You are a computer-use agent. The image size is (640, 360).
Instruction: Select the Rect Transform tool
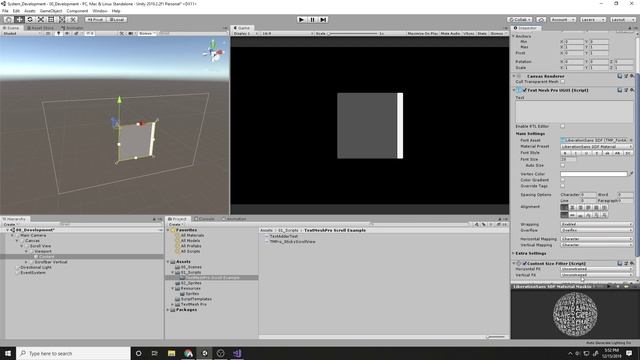pos(51,19)
